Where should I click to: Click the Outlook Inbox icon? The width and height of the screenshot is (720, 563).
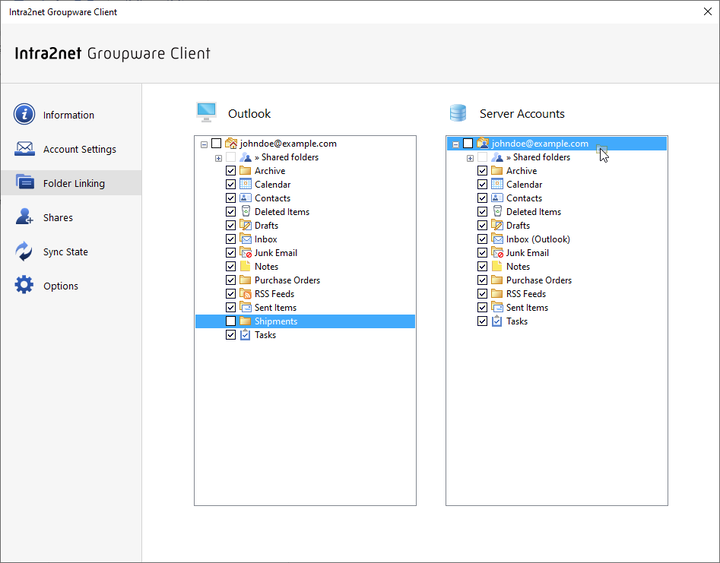pyautogui.click(x=246, y=239)
